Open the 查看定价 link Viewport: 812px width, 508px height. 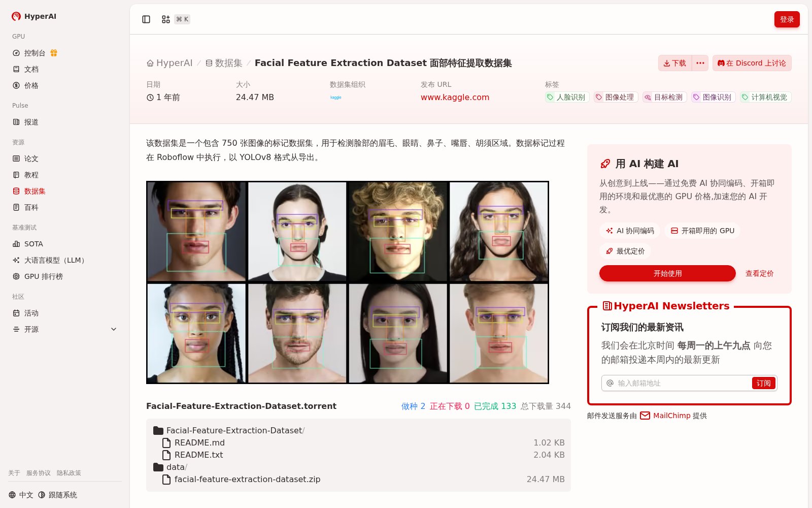click(759, 273)
